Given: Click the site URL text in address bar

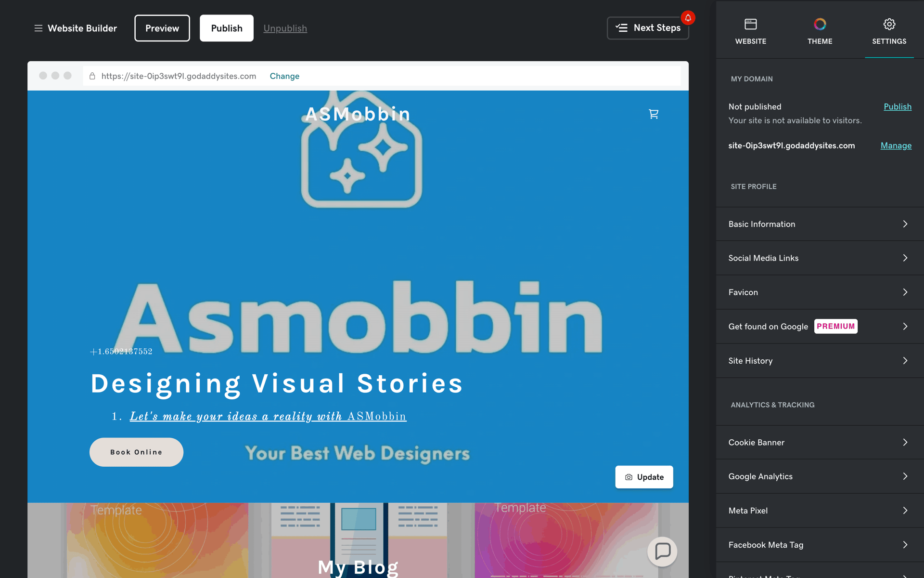Looking at the screenshot, I should (179, 76).
